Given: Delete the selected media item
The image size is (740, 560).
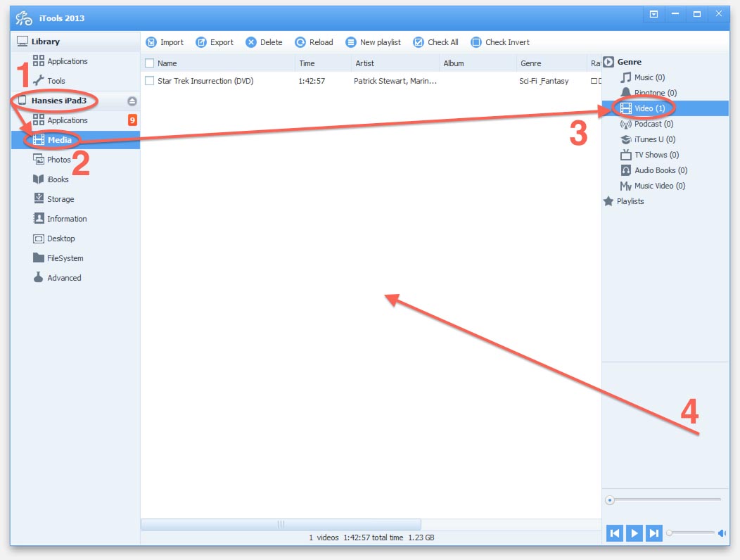Looking at the screenshot, I should tap(264, 42).
